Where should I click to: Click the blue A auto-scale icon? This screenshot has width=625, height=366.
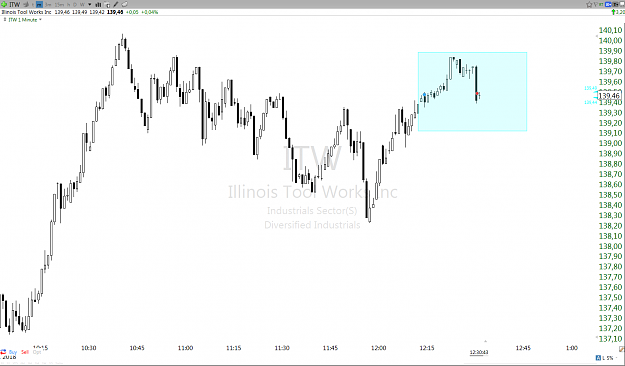point(598,358)
